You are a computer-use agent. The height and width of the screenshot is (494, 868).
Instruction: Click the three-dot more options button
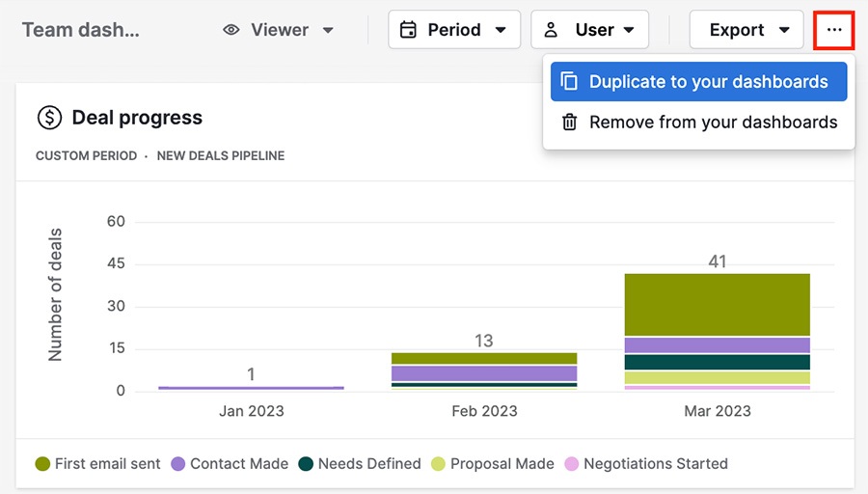point(834,30)
